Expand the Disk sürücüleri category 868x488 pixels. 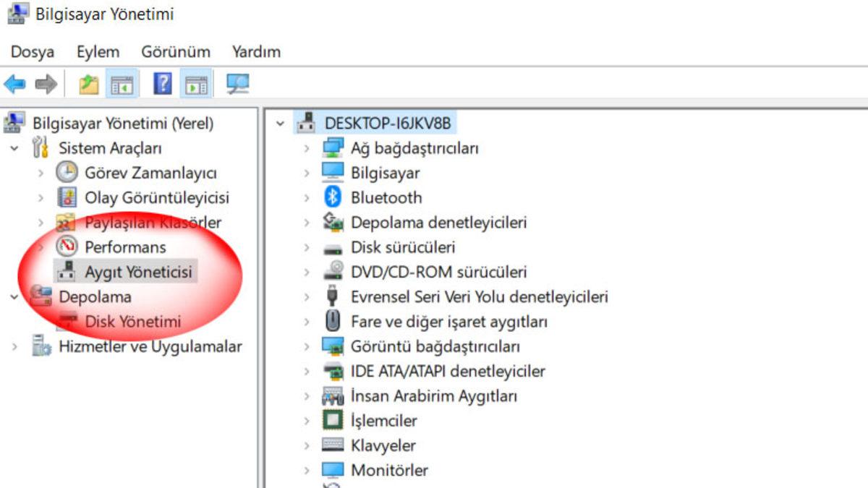point(307,247)
